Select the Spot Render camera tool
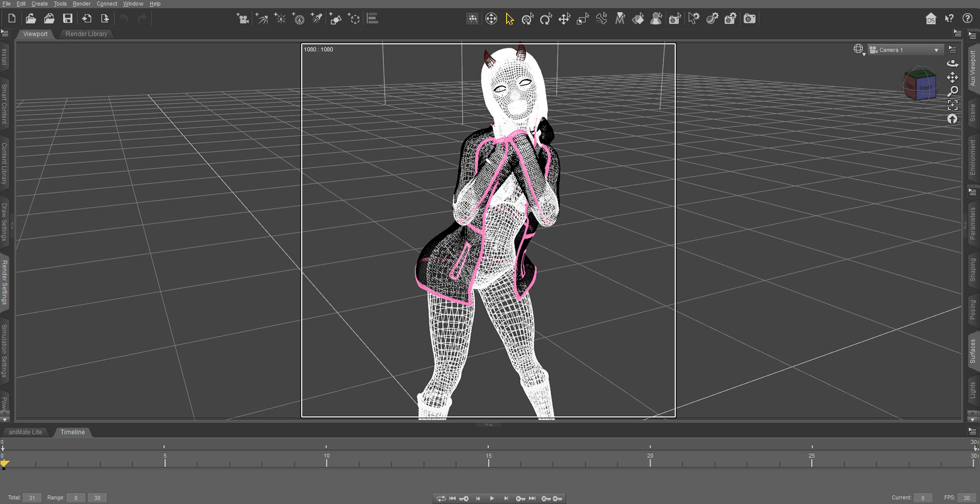The height and width of the screenshot is (504, 980). pos(675,19)
